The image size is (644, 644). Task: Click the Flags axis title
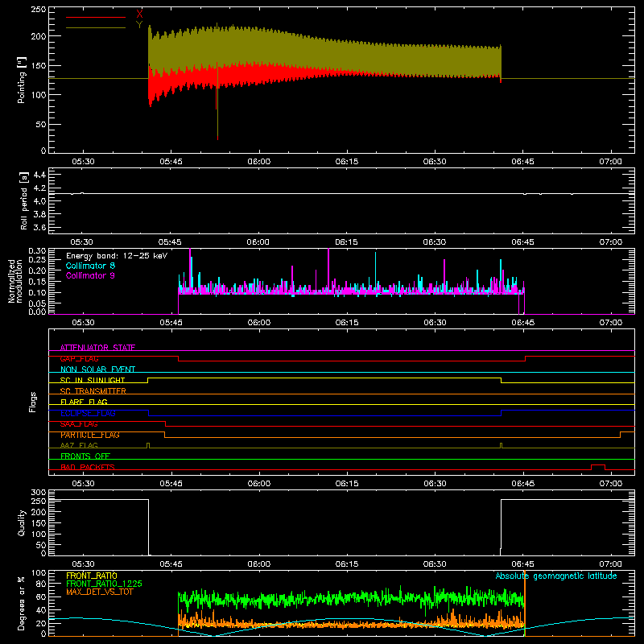point(33,402)
